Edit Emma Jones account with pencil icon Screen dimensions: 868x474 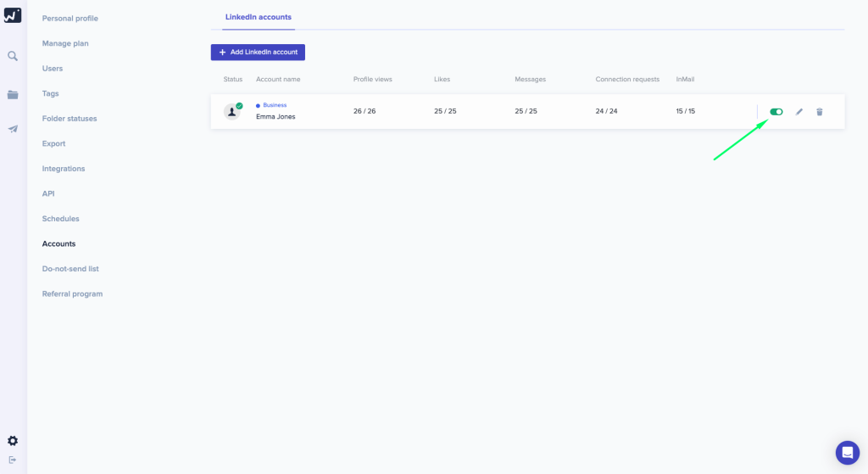(799, 112)
